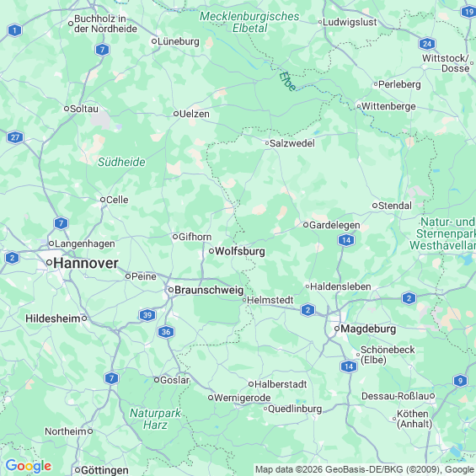Click the Naturpark Harz label

(x=155, y=419)
